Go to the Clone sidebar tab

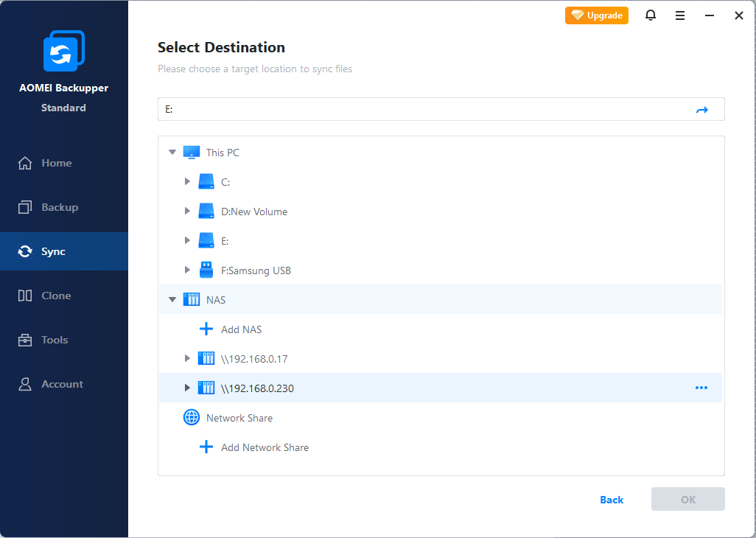[56, 296]
